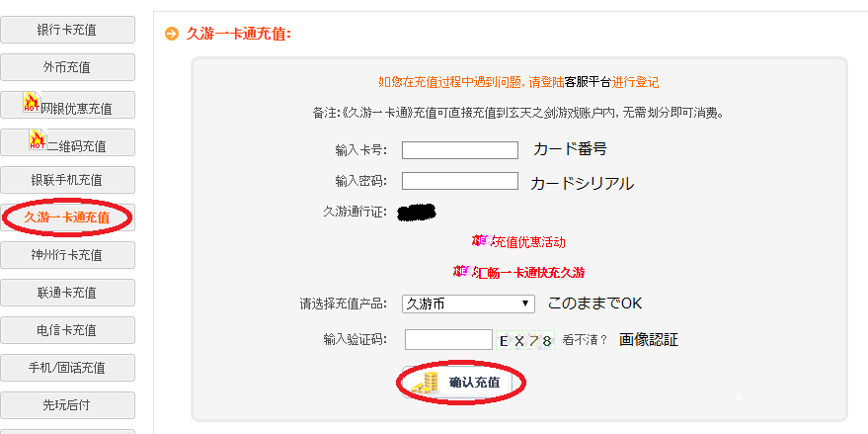Click the 输入验证码 input box
The width and height of the screenshot is (868, 434).
(448, 340)
